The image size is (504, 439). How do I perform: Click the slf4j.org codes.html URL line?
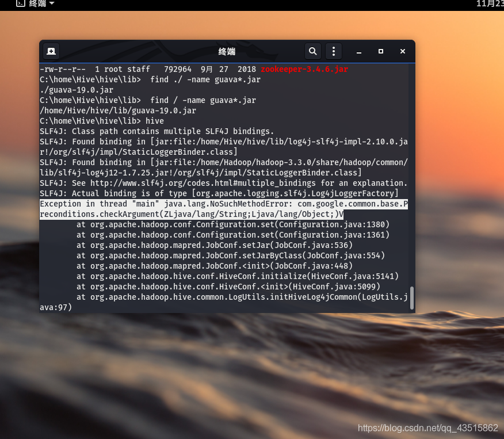point(224,183)
